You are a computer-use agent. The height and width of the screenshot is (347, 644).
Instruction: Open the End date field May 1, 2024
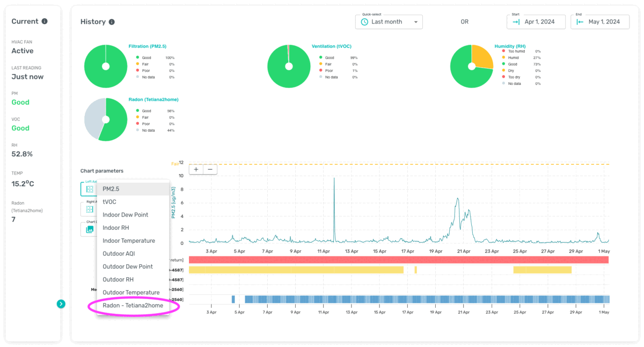(x=600, y=22)
